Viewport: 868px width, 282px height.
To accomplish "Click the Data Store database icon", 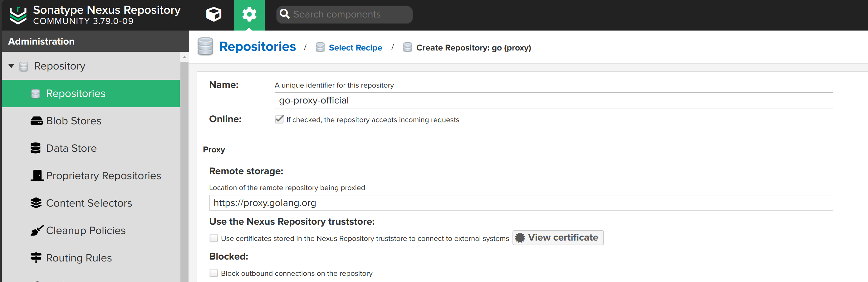I will 35,148.
